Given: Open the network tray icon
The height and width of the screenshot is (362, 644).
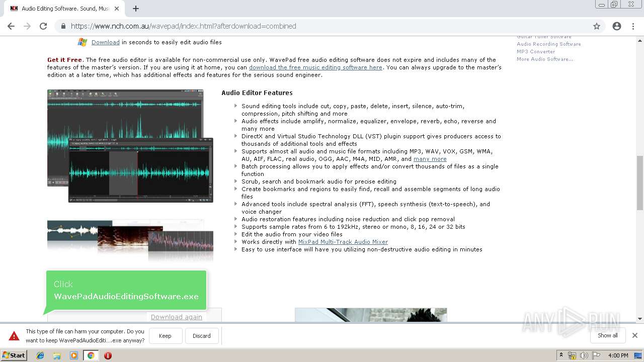Looking at the screenshot, I should pyautogui.click(x=572, y=355).
